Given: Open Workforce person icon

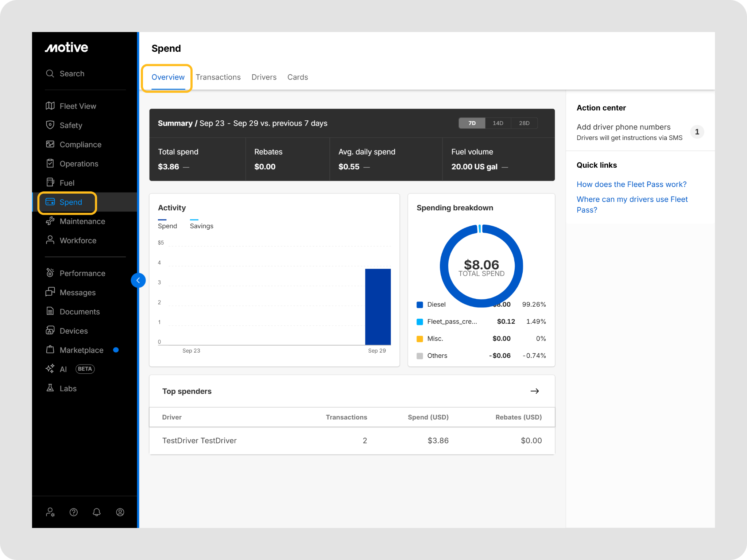Looking at the screenshot, I should (50, 240).
